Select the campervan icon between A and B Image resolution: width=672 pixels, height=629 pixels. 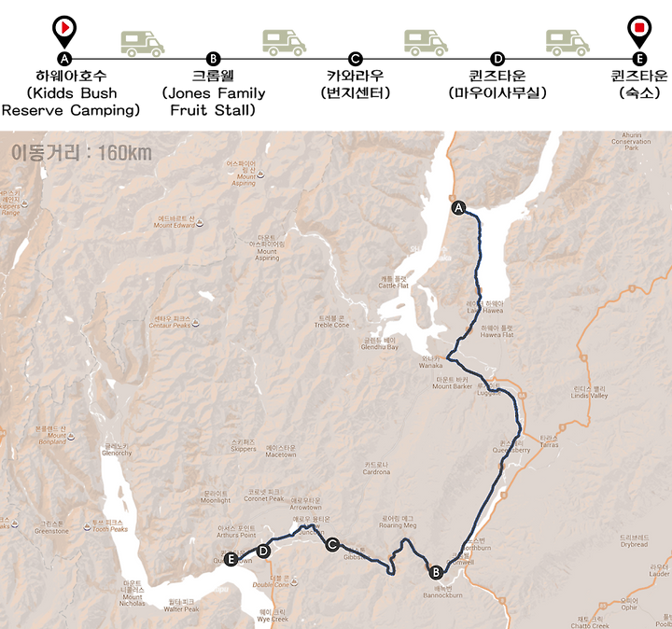pyautogui.click(x=143, y=43)
